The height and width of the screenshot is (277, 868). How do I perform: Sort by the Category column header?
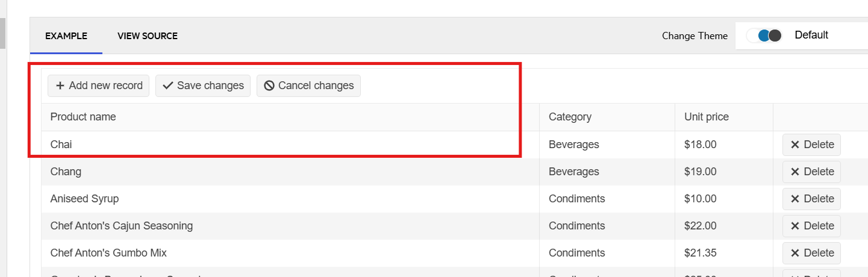pos(570,117)
